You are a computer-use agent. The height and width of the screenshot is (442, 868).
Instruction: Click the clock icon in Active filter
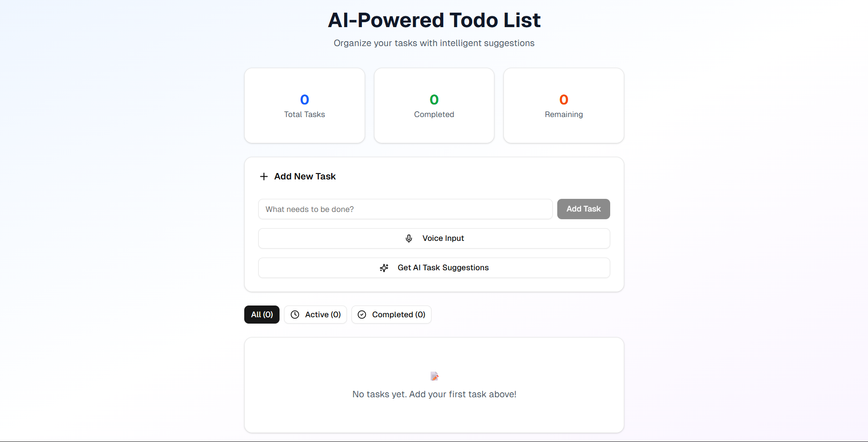(295, 315)
